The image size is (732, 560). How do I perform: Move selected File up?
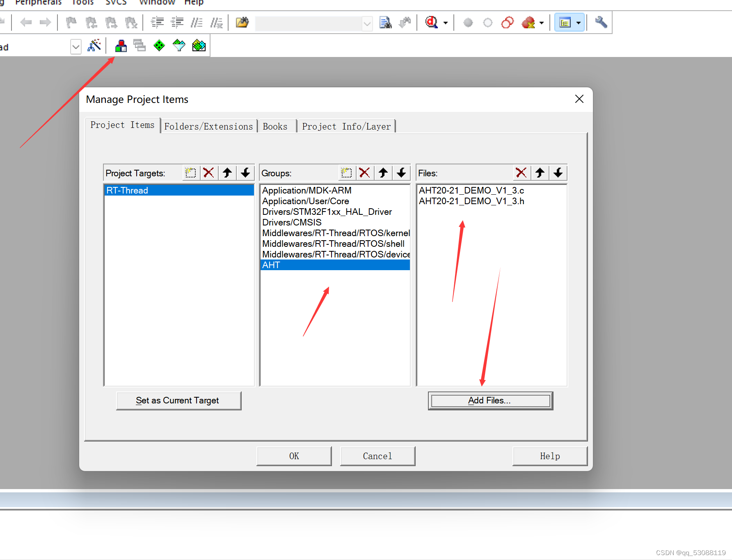point(540,173)
